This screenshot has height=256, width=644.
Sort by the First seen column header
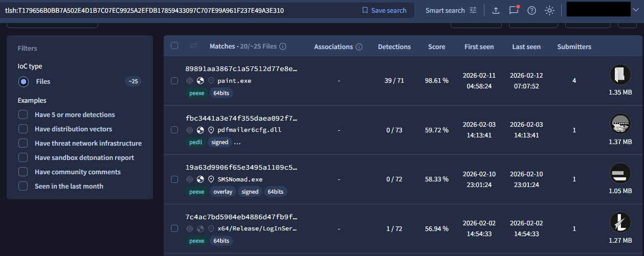[x=479, y=46]
